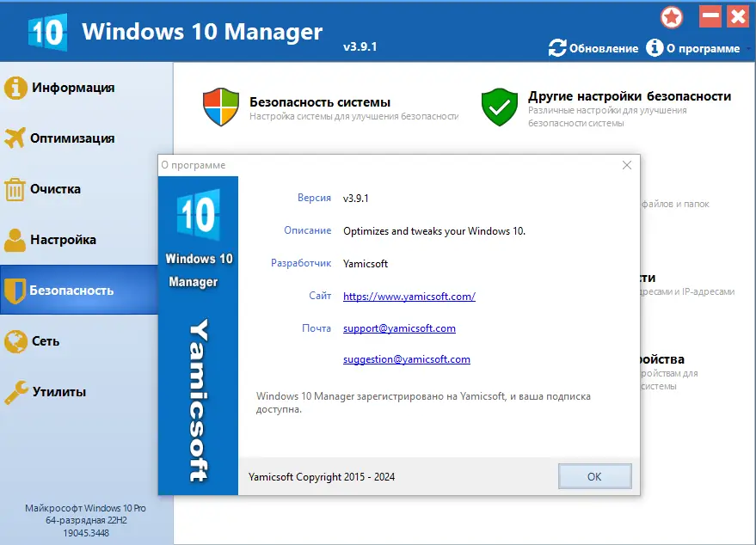The image size is (756, 545).
Task: Click the support@yamicsoft.com email link
Action: 399,328
